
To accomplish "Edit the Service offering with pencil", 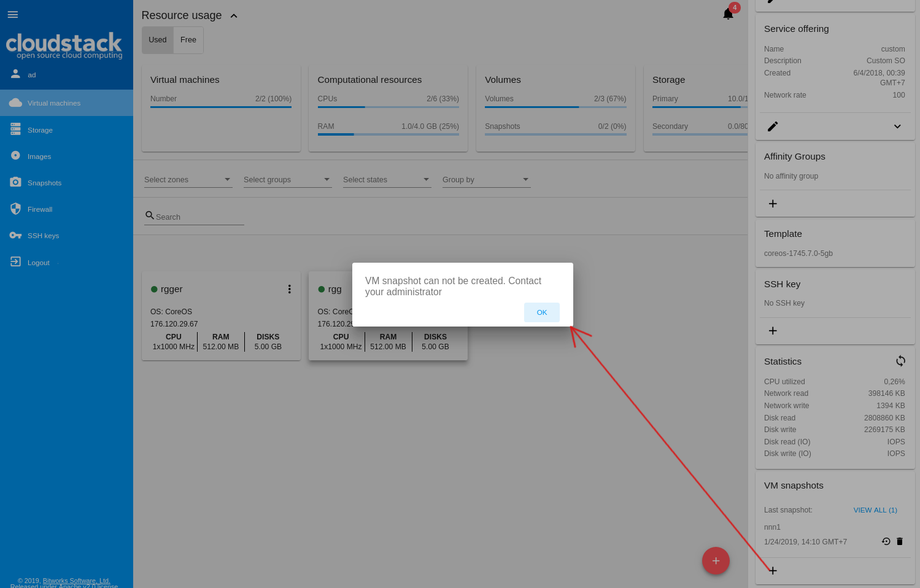I will (x=773, y=126).
